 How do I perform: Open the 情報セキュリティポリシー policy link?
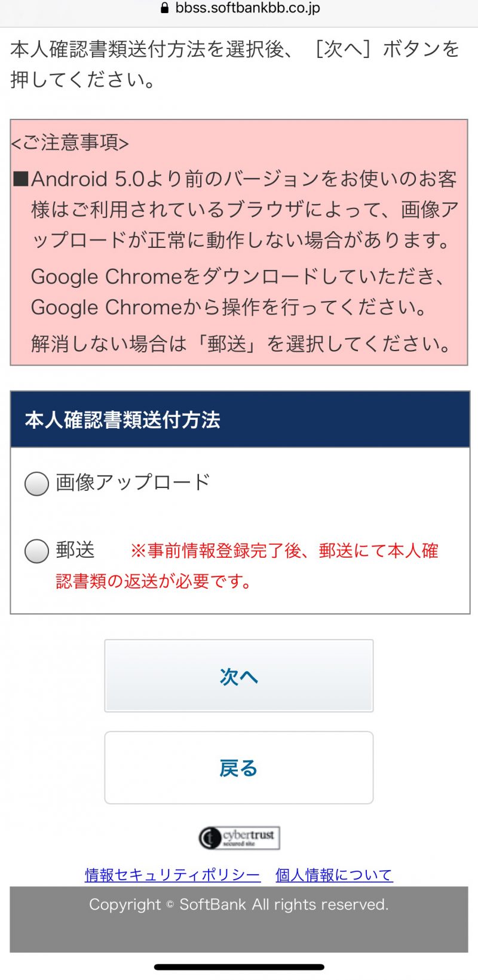pyautogui.click(x=171, y=874)
